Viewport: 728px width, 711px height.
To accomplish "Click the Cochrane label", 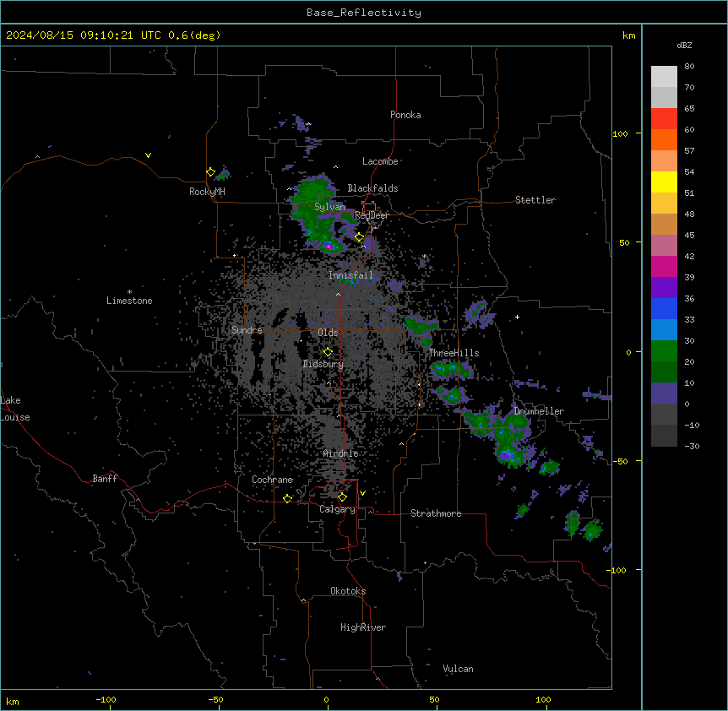I will point(273,480).
